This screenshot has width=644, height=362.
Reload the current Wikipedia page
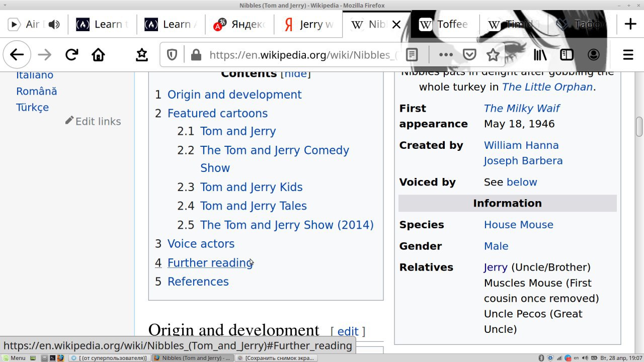coord(71,54)
